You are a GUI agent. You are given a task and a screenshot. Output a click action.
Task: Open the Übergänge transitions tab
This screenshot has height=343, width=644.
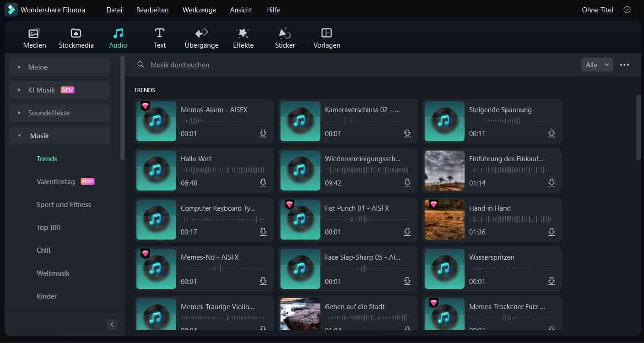tap(201, 38)
